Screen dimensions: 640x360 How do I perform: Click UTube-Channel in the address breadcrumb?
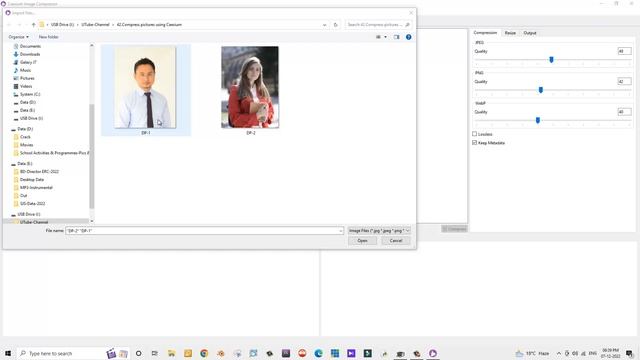95,24
